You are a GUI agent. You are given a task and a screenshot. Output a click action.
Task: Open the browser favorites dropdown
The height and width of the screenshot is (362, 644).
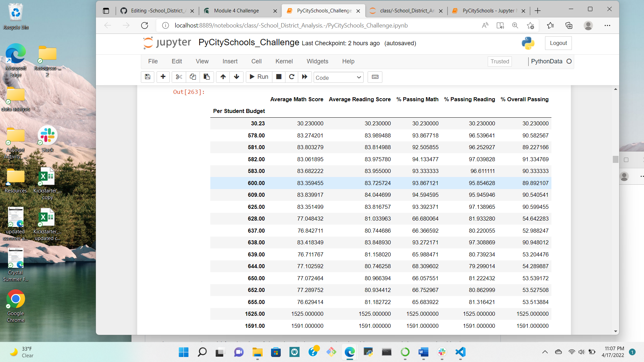coord(550,25)
